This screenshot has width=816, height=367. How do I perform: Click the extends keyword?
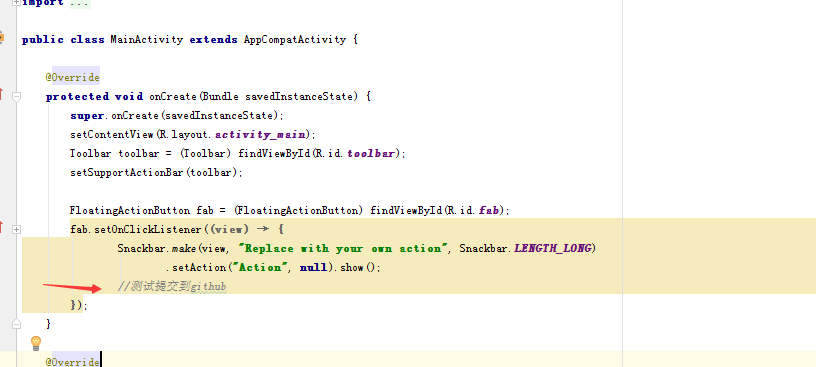[x=213, y=40]
